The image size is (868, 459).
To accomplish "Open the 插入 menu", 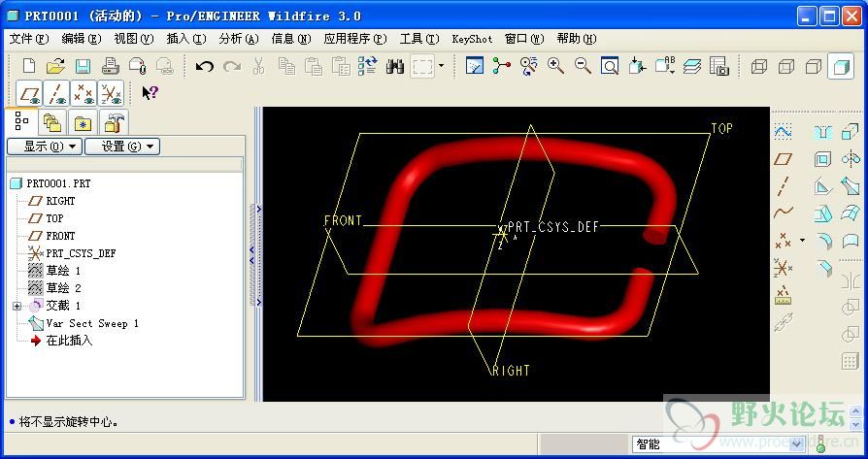I will pos(186,39).
